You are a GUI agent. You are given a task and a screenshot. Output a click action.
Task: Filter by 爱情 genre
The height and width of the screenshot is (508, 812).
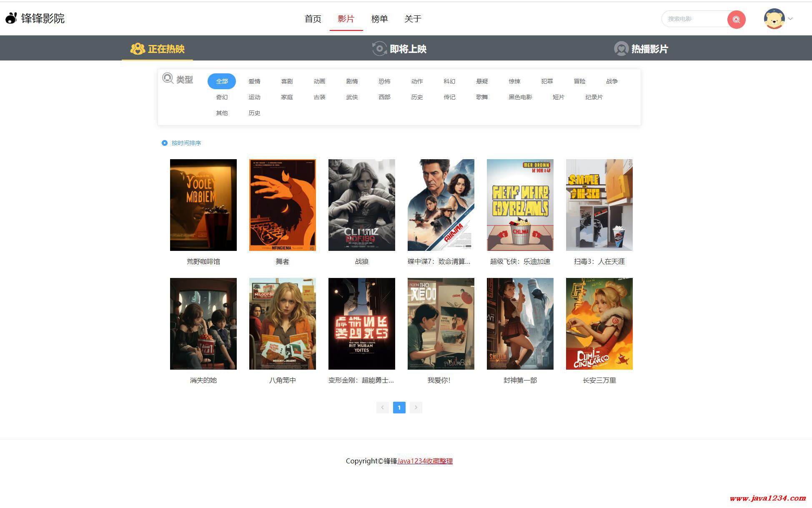[254, 81]
